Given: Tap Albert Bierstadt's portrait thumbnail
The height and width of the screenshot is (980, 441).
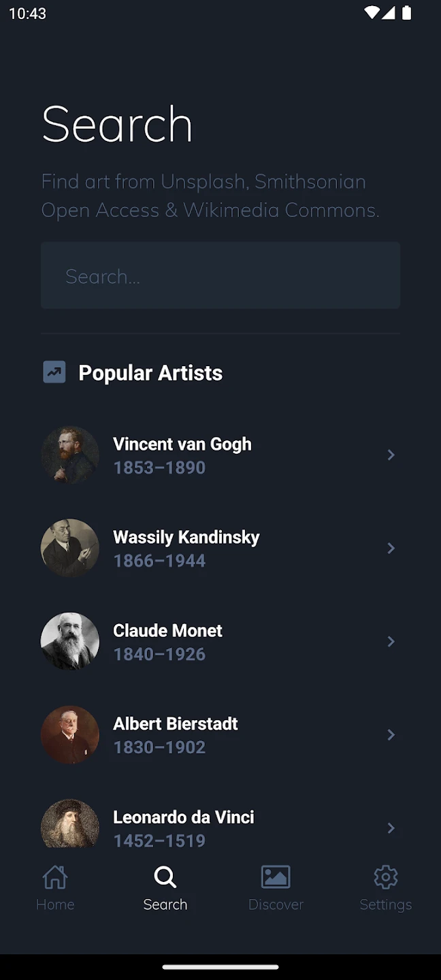Looking at the screenshot, I should pos(70,734).
